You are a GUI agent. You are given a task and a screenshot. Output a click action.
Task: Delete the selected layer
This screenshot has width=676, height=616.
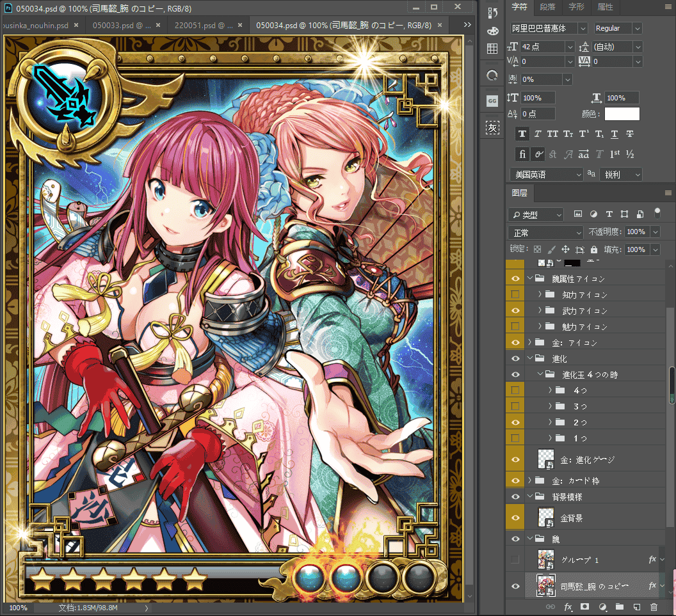pyautogui.click(x=654, y=607)
